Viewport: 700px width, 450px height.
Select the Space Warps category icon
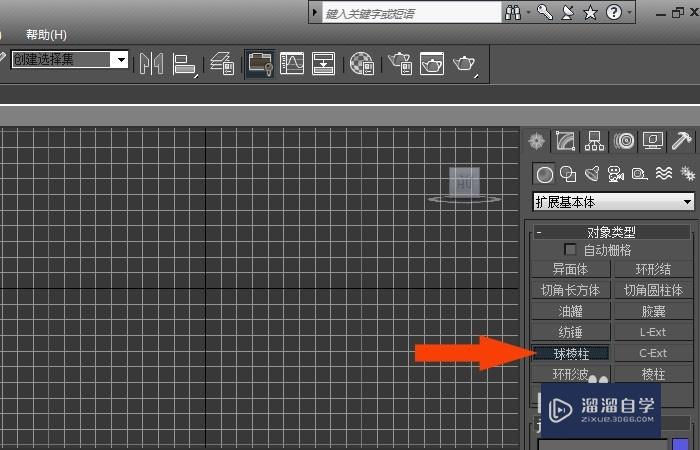point(664,173)
